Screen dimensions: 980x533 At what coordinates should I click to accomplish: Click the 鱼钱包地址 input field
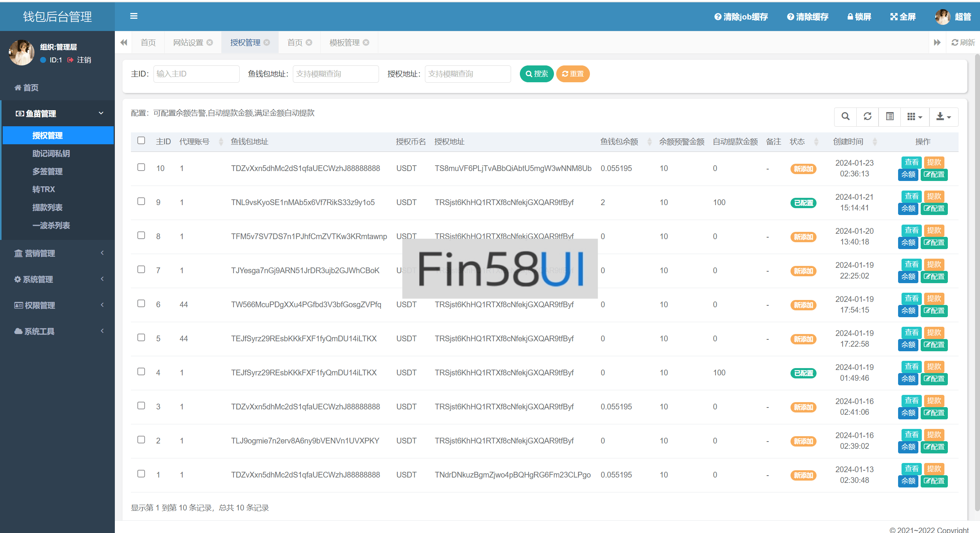click(x=335, y=74)
